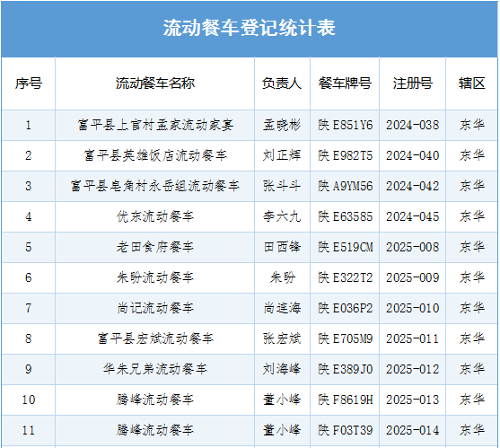Click the cell 华朱兄弟流动餐车
The image size is (500, 448).
point(155,369)
